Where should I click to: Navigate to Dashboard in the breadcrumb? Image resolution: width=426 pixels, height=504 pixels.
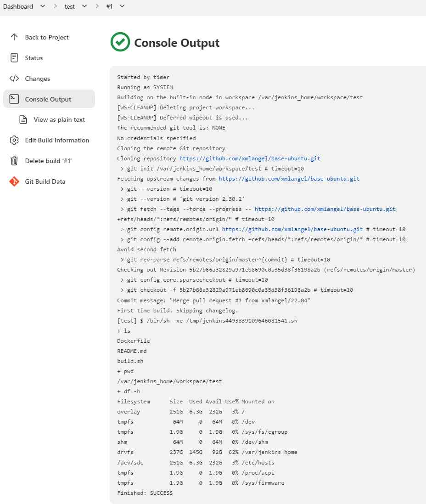[18, 6]
